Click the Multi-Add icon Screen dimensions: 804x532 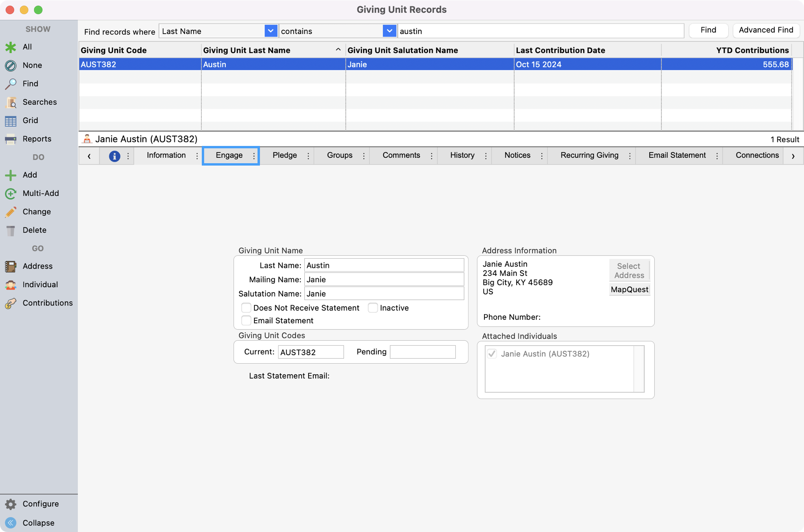pos(11,193)
